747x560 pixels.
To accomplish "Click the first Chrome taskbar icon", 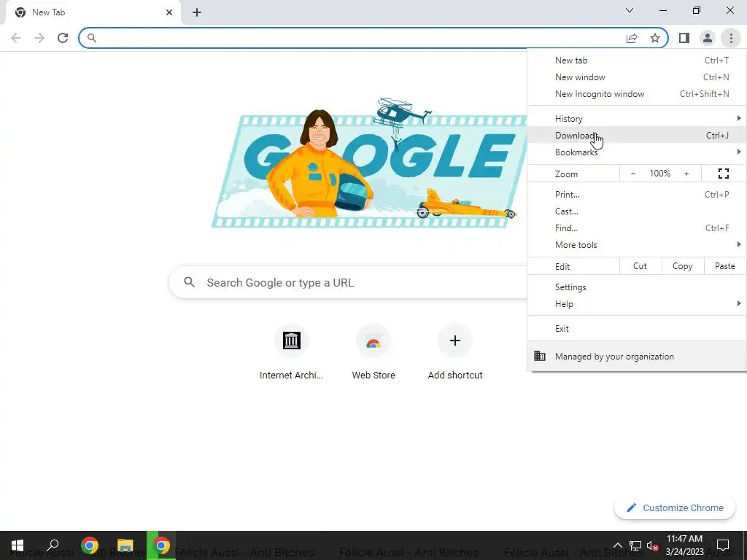I will (x=89, y=545).
